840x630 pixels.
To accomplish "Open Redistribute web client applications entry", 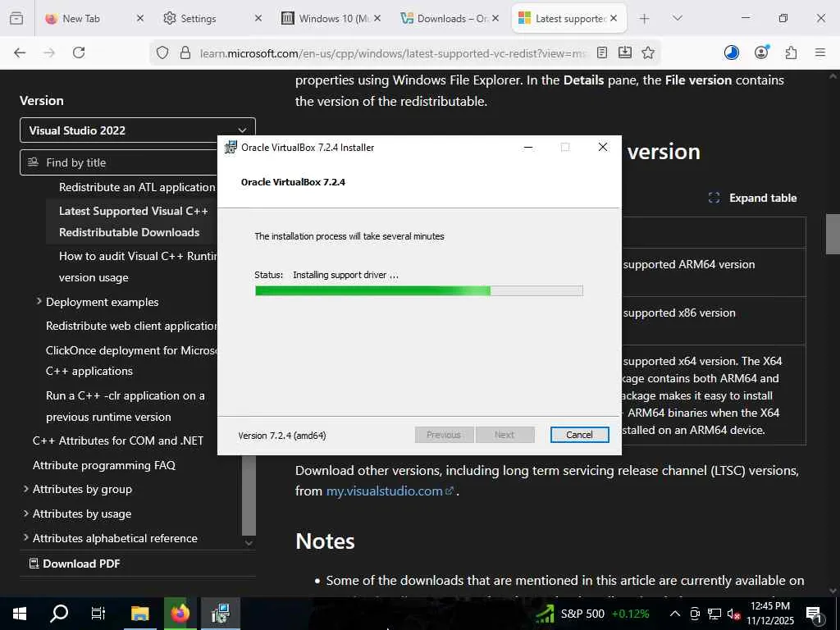I will 131,326.
